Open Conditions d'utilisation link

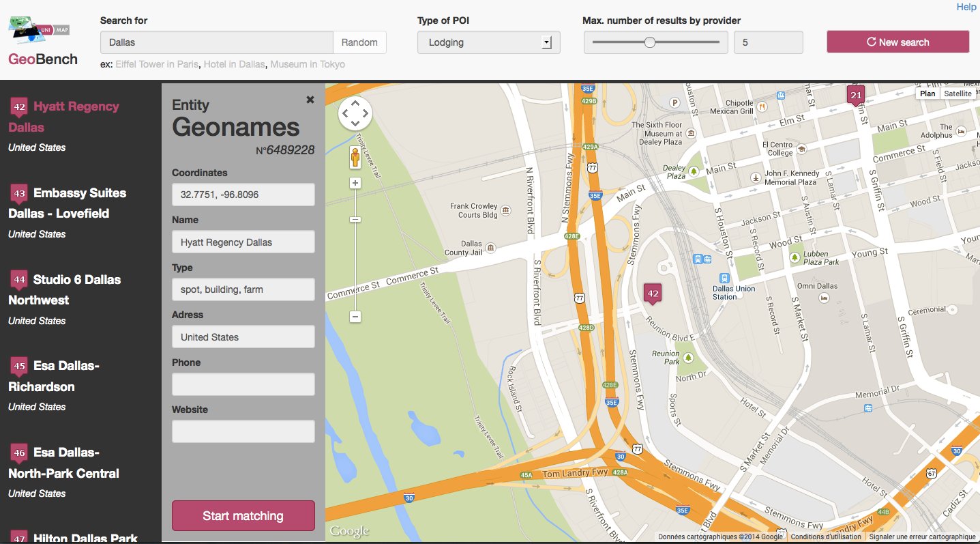(826, 537)
